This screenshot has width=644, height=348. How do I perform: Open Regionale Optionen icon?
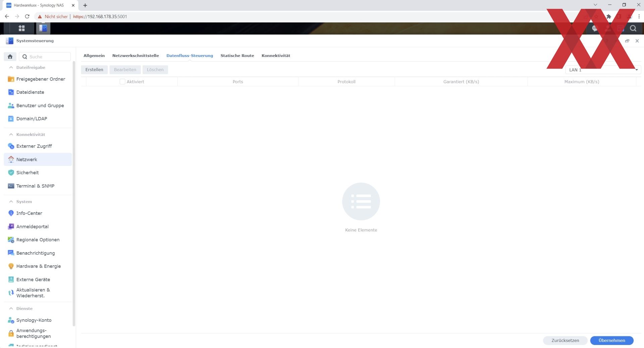(x=11, y=240)
